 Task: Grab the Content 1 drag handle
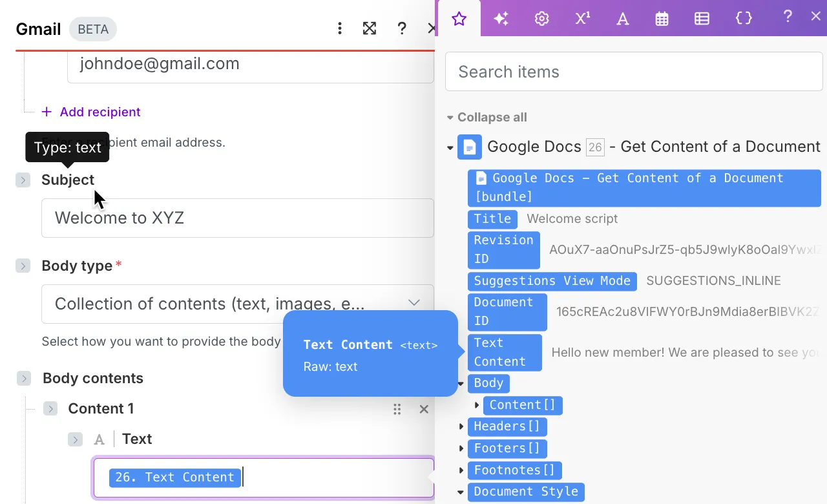(397, 409)
